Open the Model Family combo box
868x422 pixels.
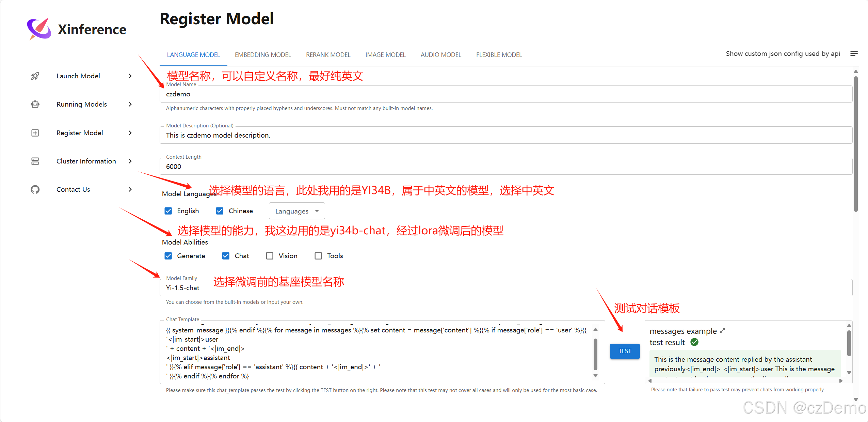click(x=506, y=288)
